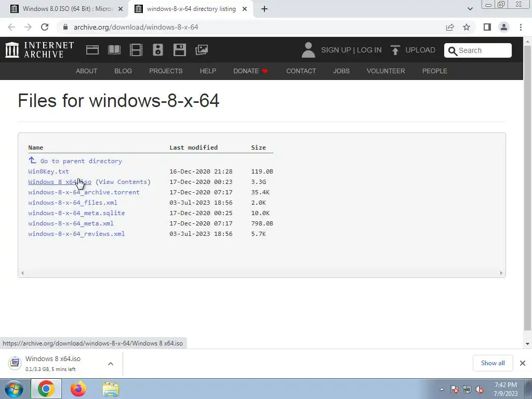Open CONTACT menu item

click(301, 71)
